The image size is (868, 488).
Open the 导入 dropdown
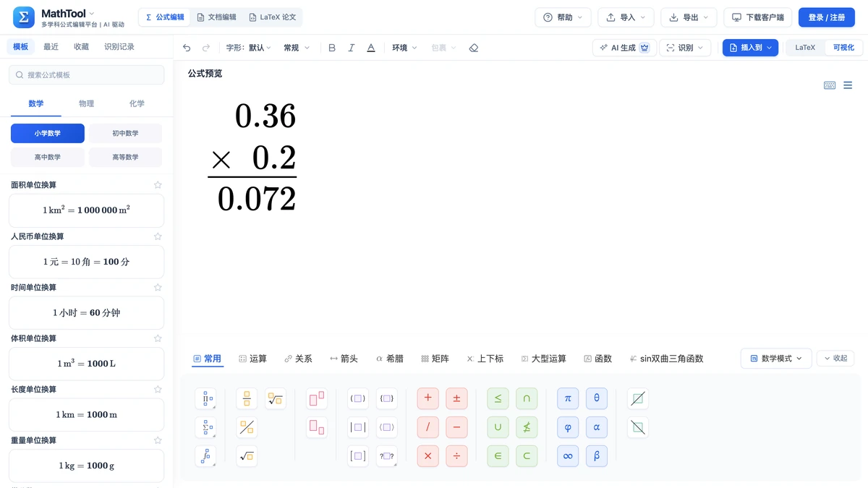626,17
